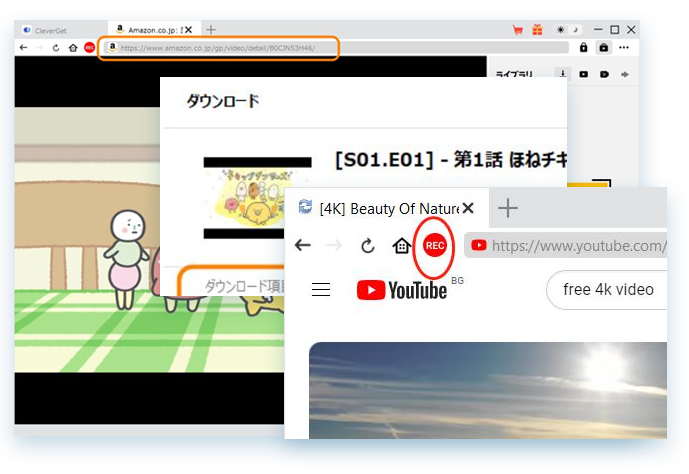The width and height of the screenshot is (689, 474).
Task: Go home in YouTube window
Action: 401,246
